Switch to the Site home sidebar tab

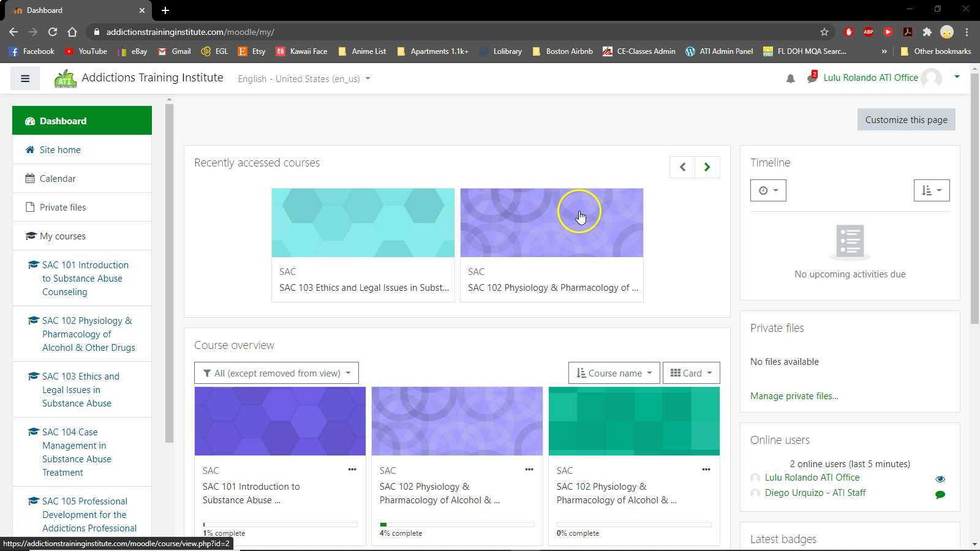pos(59,149)
